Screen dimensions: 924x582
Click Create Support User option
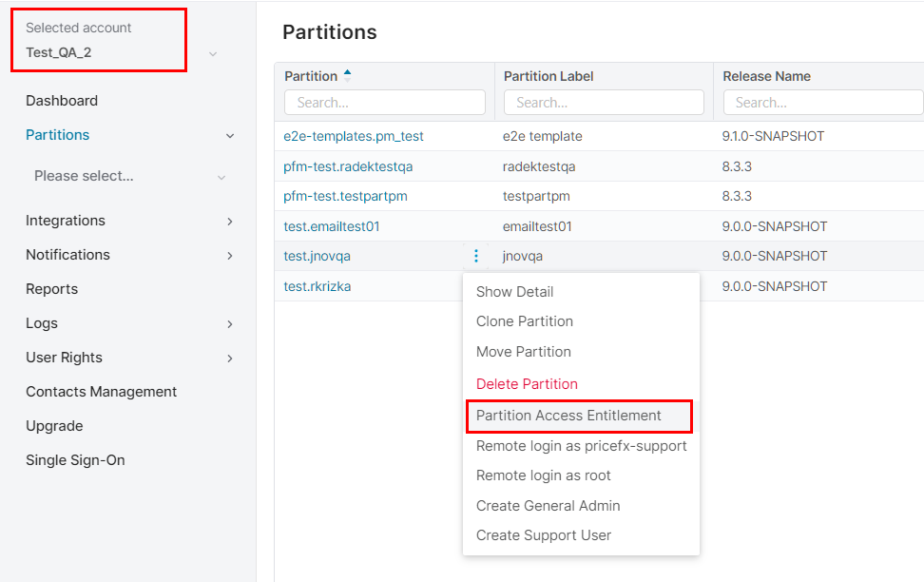point(544,535)
